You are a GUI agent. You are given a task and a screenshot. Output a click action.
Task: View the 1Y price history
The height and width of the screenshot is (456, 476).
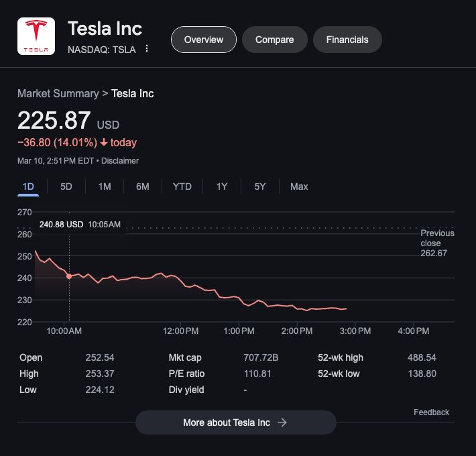tap(222, 186)
